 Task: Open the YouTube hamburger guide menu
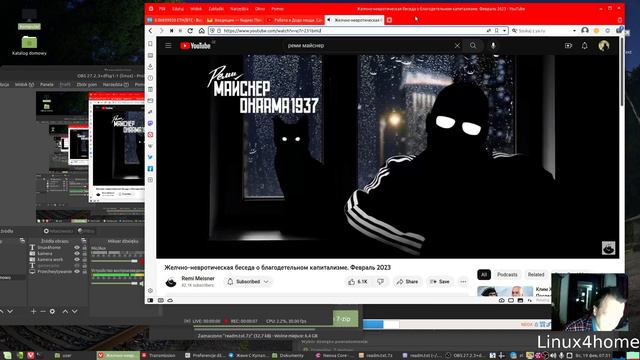[x=168, y=46]
